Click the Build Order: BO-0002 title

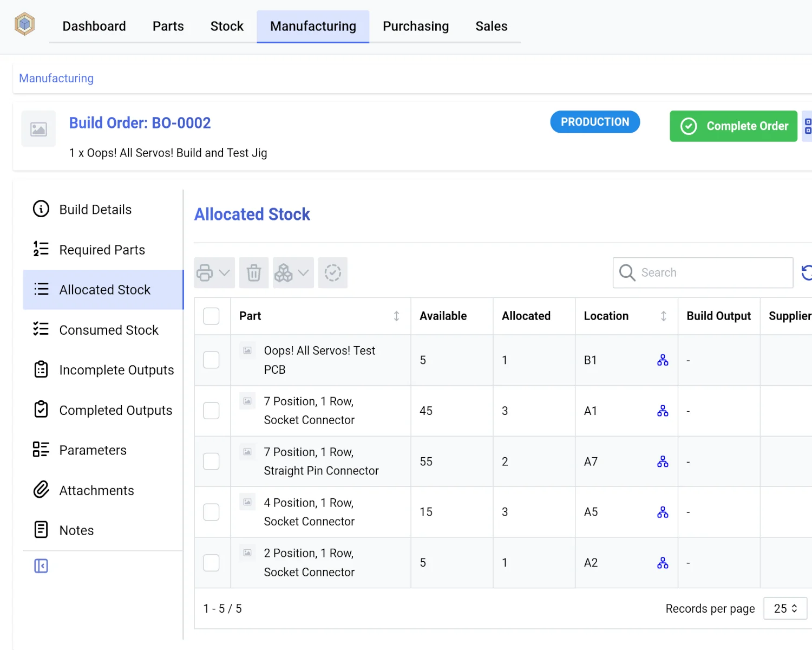tap(140, 123)
